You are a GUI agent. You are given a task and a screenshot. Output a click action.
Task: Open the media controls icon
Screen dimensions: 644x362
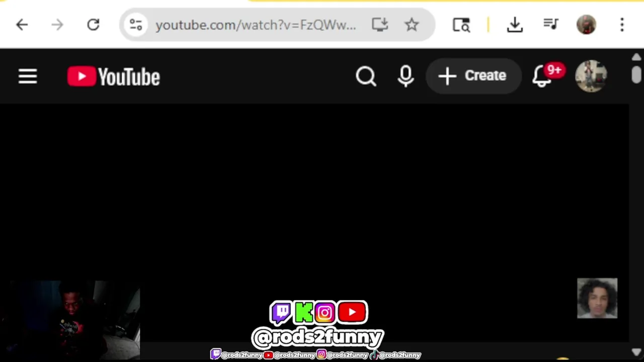[x=551, y=25]
